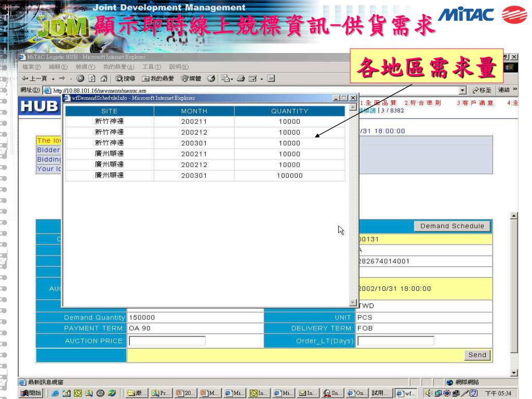This screenshot has height=399, width=532.
Task: Click the Media (媒體) toolbar button
Action: [x=191, y=79]
